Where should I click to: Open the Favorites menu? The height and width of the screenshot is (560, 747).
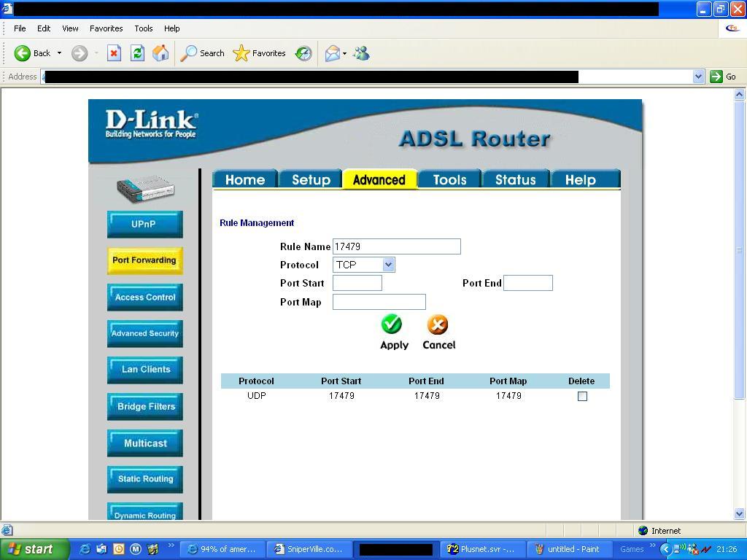coord(107,28)
